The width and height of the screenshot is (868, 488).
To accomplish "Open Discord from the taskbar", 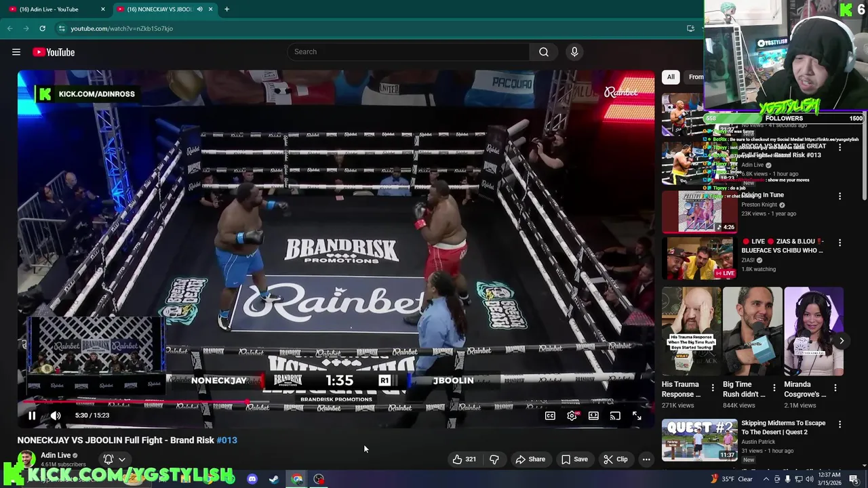I will 252,479.
